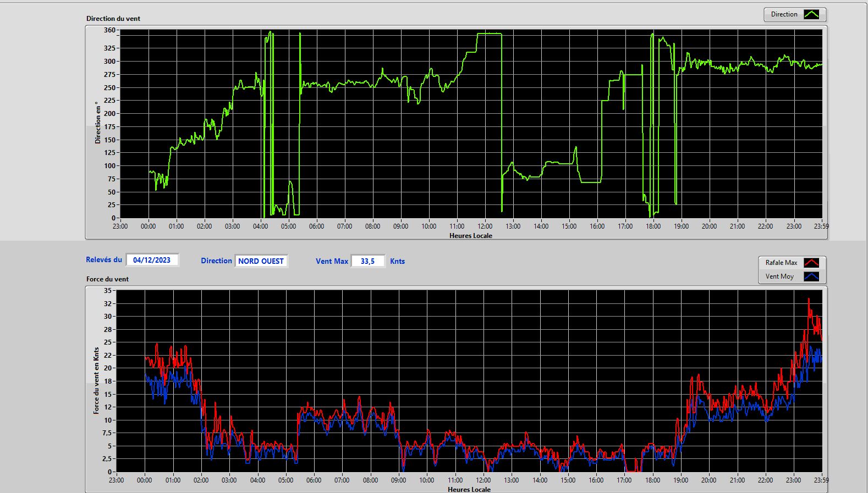Click the blue 'Direction' label beside NORD OUEST

[x=216, y=261]
